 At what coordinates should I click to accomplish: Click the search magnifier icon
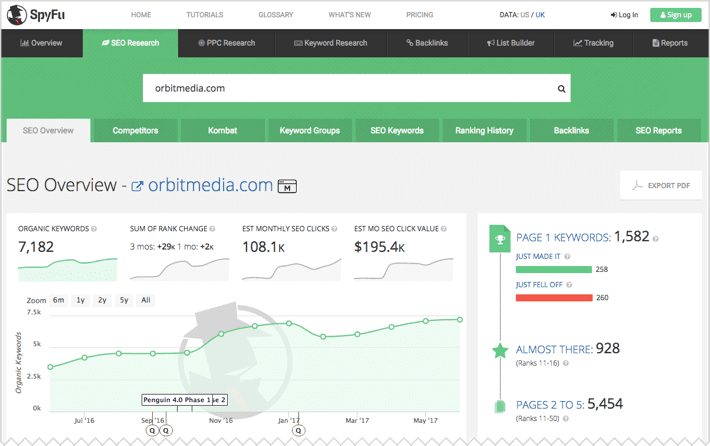561,89
